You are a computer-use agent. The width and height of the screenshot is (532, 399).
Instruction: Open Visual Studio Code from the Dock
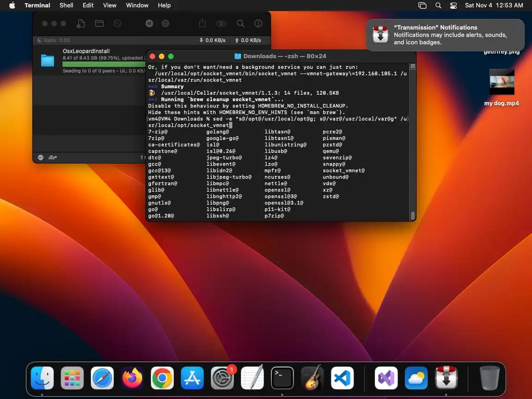pyautogui.click(x=342, y=378)
